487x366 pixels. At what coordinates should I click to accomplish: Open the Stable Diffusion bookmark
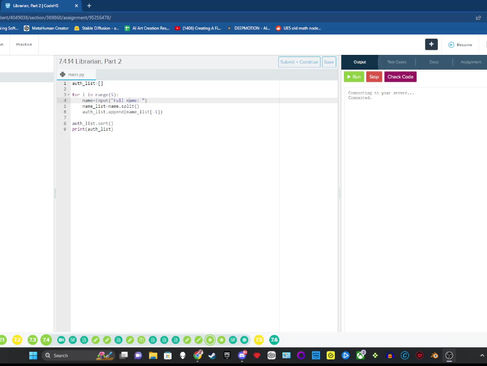pos(96,28)
